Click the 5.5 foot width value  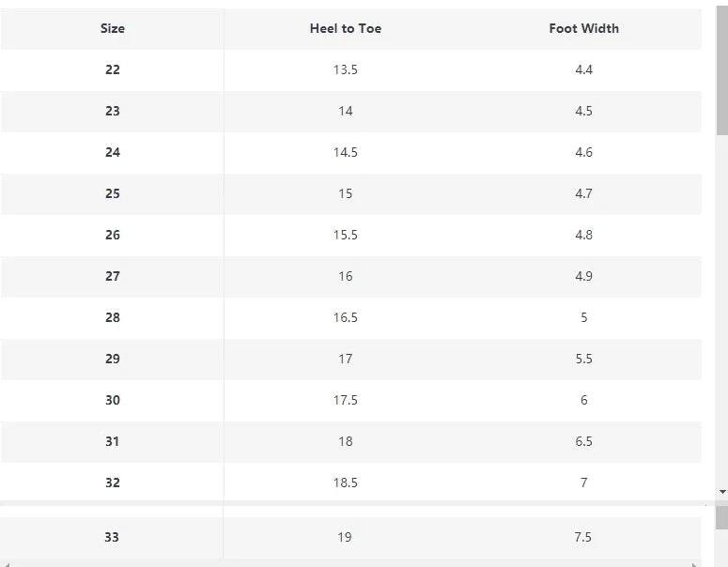coord(584,359)
